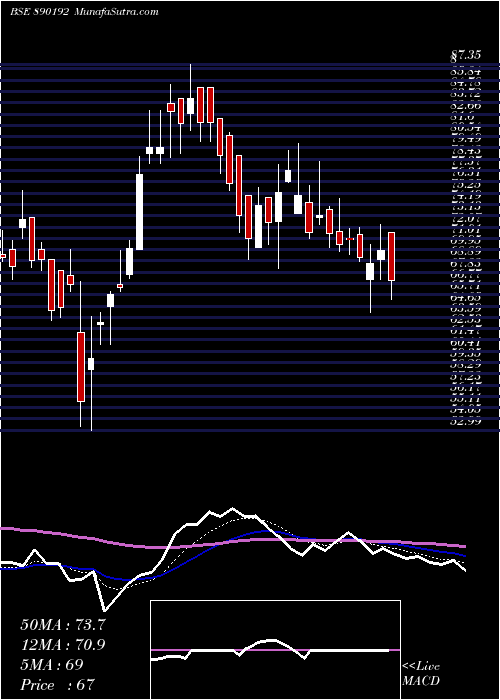Click the 57.23 price axis label

tap(466, 377)
